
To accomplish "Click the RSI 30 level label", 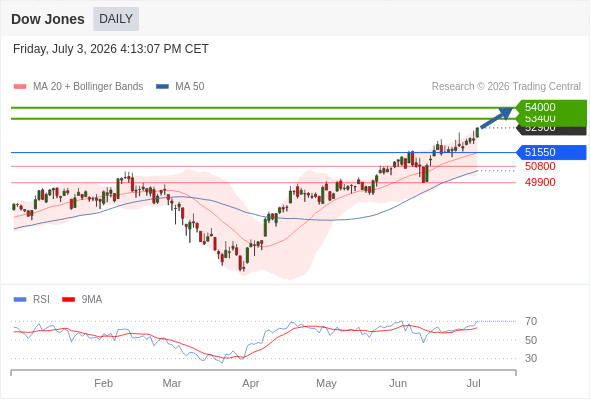I will [531, 358].
